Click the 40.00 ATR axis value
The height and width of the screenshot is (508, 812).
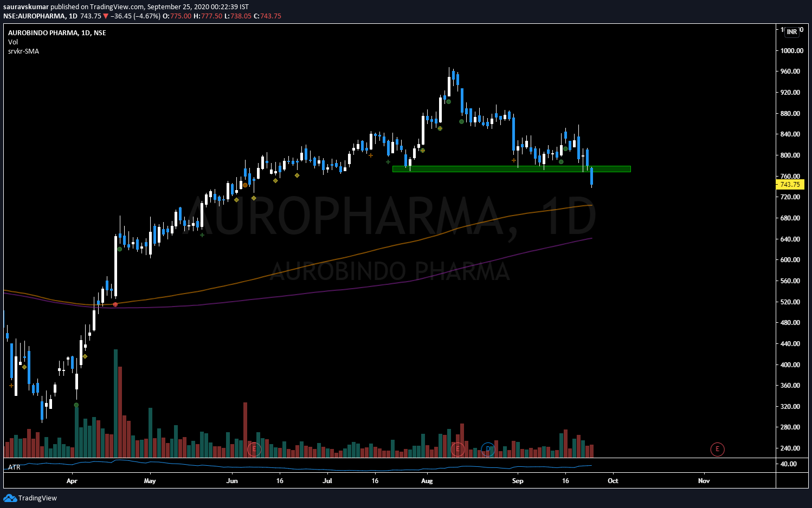(x=788, y=464)
